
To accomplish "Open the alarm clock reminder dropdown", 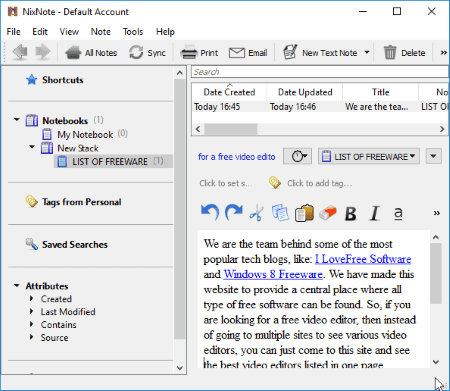I will pos(297,156).
